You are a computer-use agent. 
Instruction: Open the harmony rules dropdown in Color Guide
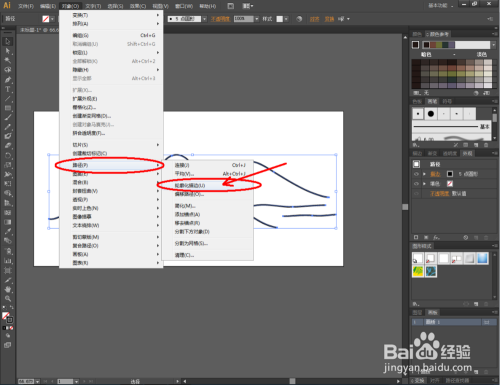(x=493, y=45)
